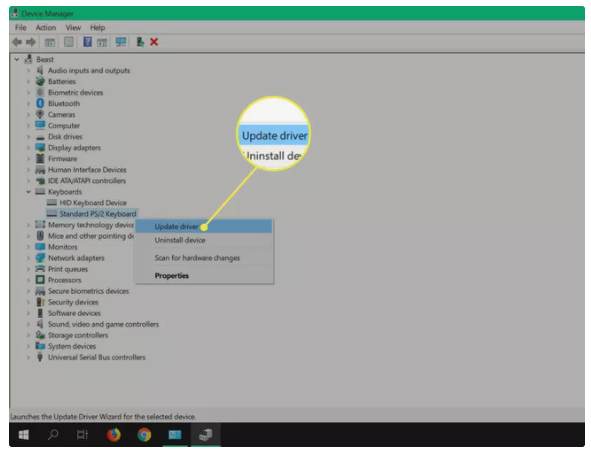591x455 pixels.
Task: Open the Windows Start menu
Action: tap(24, 435)
